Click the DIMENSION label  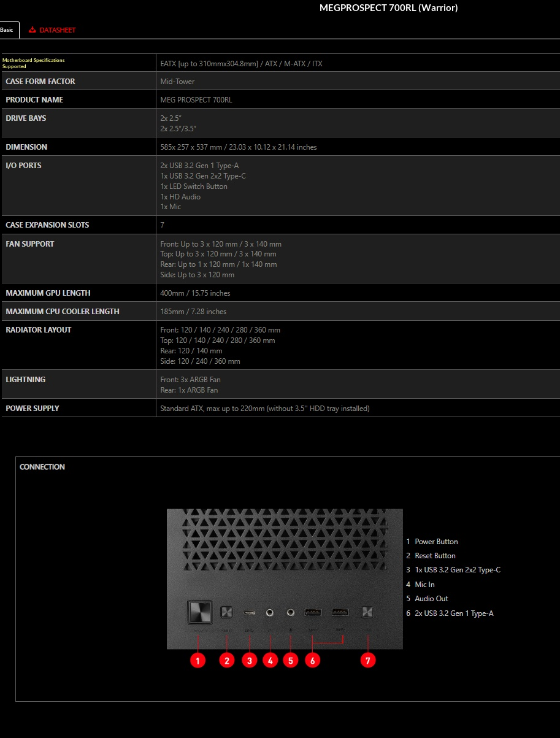(26, 147)
